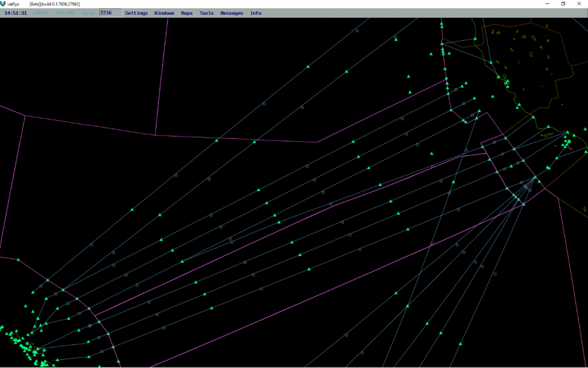588x368 pixels.
Task: Click the dimmed Range label
Action: (89, 13)
